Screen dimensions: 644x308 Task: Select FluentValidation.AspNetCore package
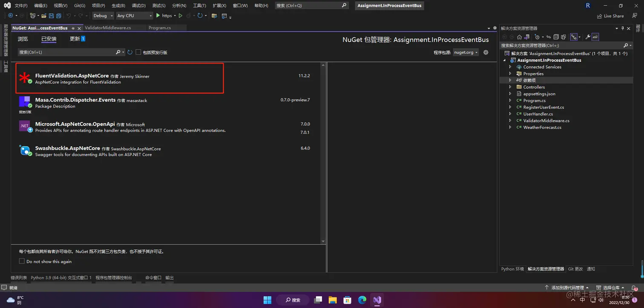168,79
